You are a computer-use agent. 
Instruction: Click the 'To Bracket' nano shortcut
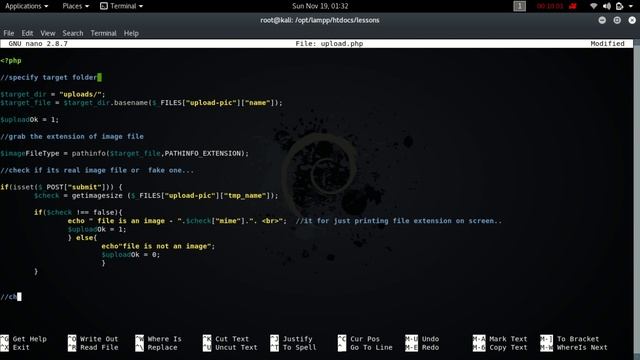(570, 339)
